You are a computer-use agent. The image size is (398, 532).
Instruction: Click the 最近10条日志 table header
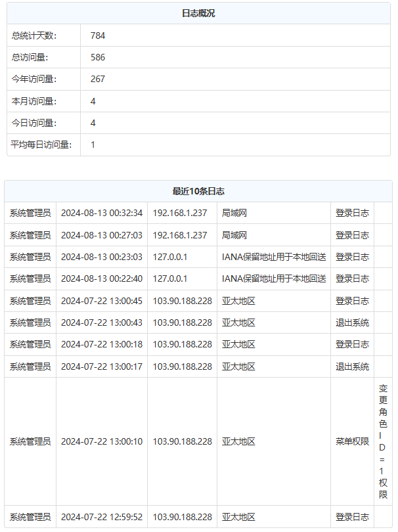(198, 191)
